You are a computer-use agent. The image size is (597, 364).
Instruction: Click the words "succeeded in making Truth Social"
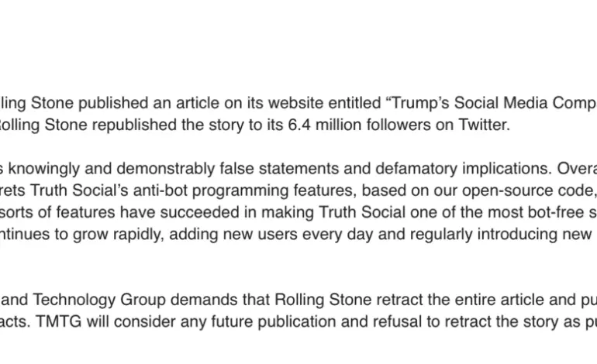tap(282, 212)
